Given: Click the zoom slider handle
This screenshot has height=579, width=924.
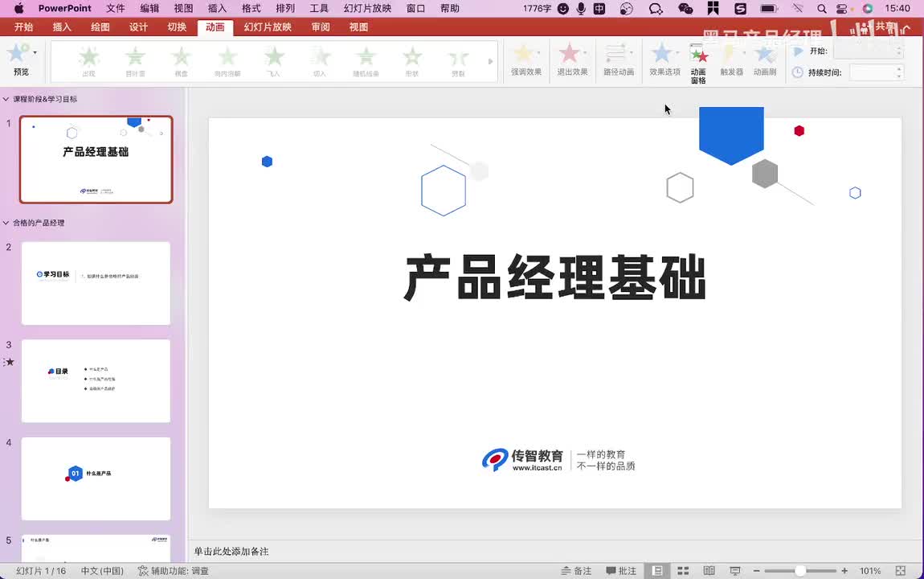Looking at the screenshot, I should (799, 571).
